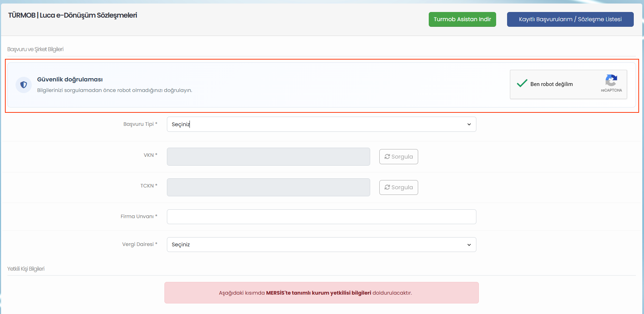Focus the Firma Unvanı text field
This screenshot has height=314, width=644.
click(321, 217)
